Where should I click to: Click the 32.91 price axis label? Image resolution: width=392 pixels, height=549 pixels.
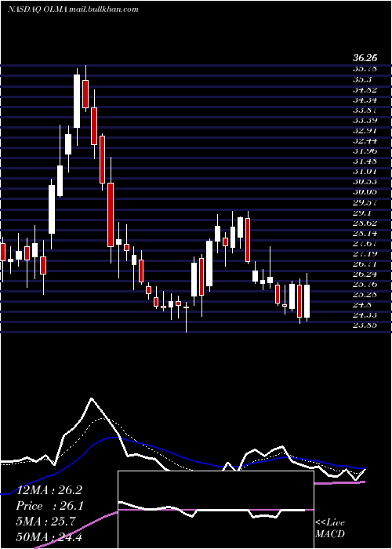click(365, 131)
